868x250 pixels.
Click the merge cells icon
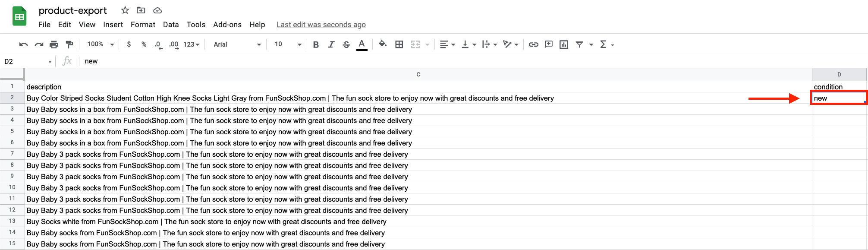pos(415,44)
